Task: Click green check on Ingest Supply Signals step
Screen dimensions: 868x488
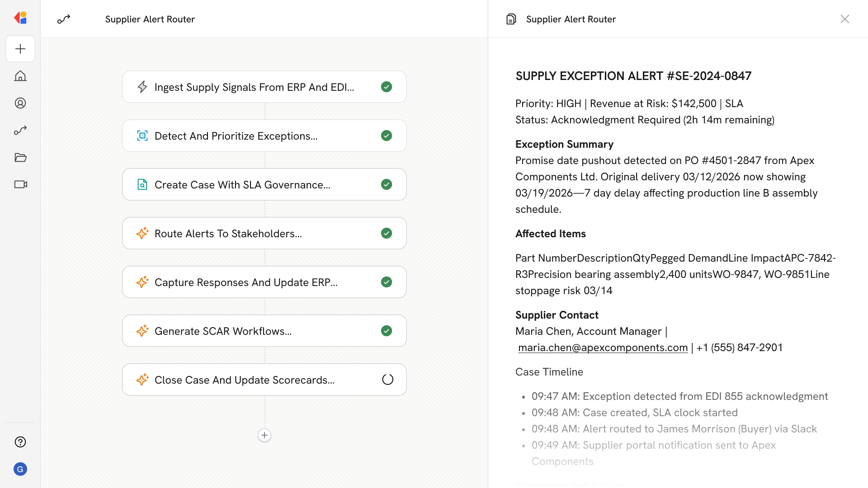Action: tap(386, 87)
